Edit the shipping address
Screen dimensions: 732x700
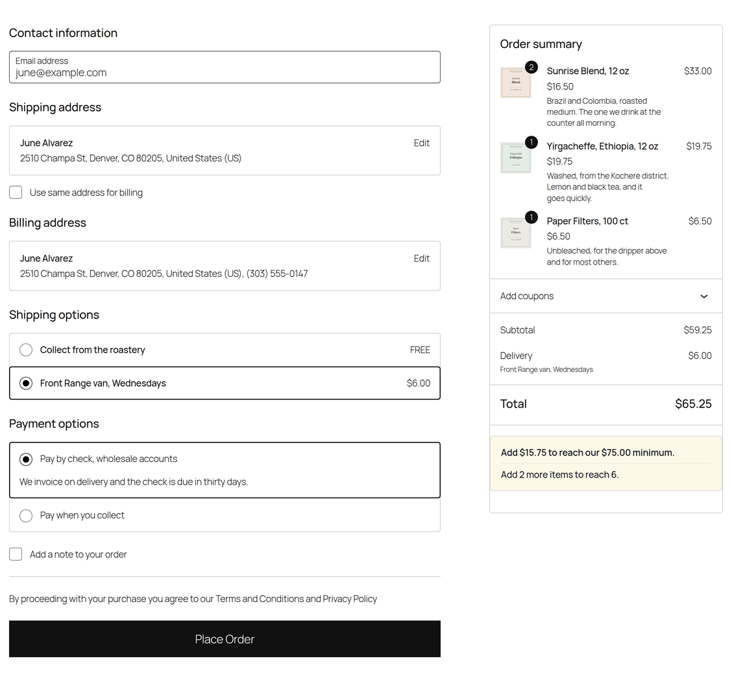[422, 143]
